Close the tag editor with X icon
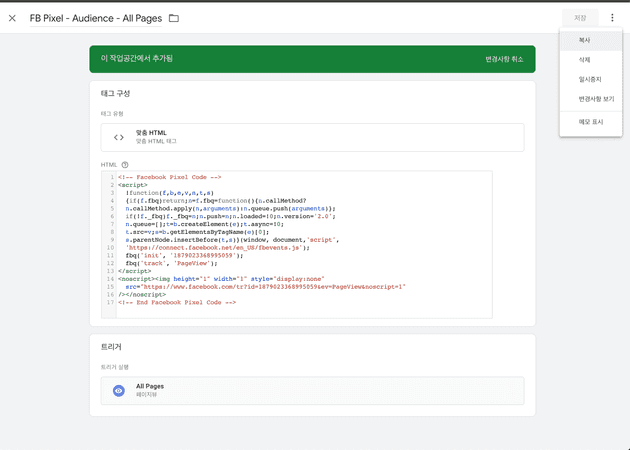 [12, 18]
